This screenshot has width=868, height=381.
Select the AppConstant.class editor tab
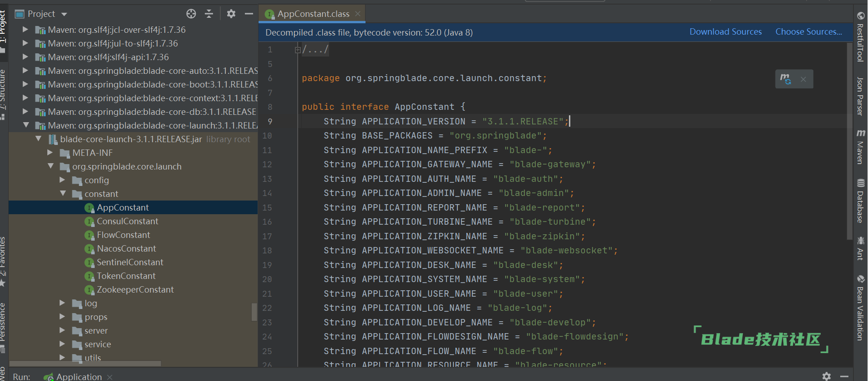click(x=312, y=14)
